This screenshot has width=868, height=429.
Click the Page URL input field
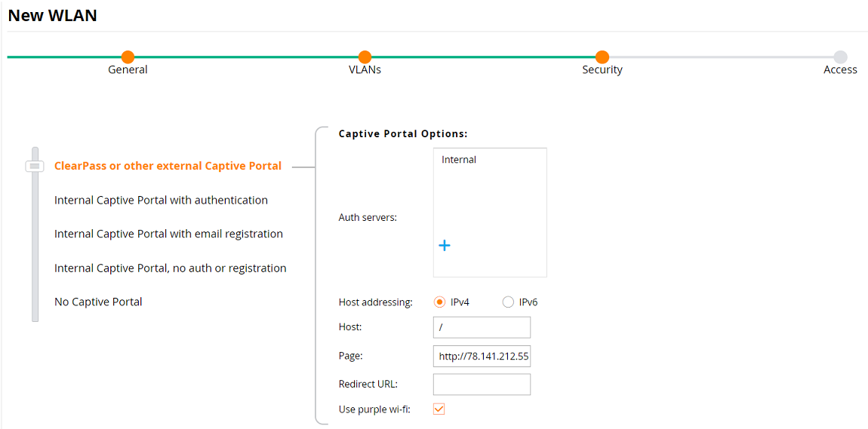pyautogui.click(x=482, y=356)
